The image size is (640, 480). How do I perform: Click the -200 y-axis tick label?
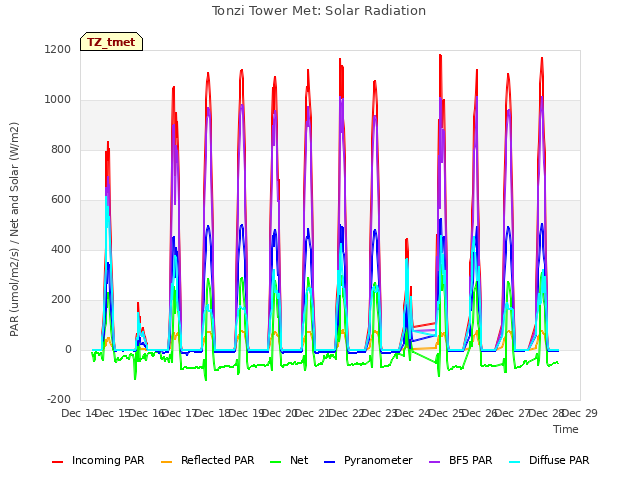(x=59, y=399)
